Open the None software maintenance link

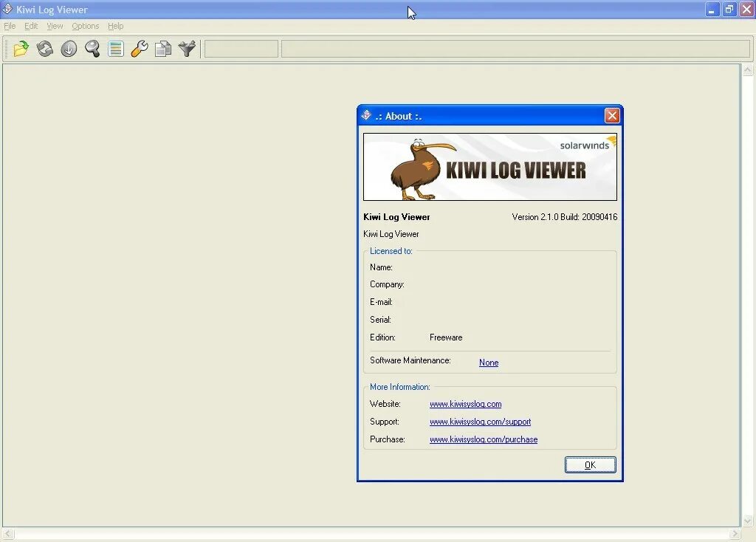(x=489, y=363)
